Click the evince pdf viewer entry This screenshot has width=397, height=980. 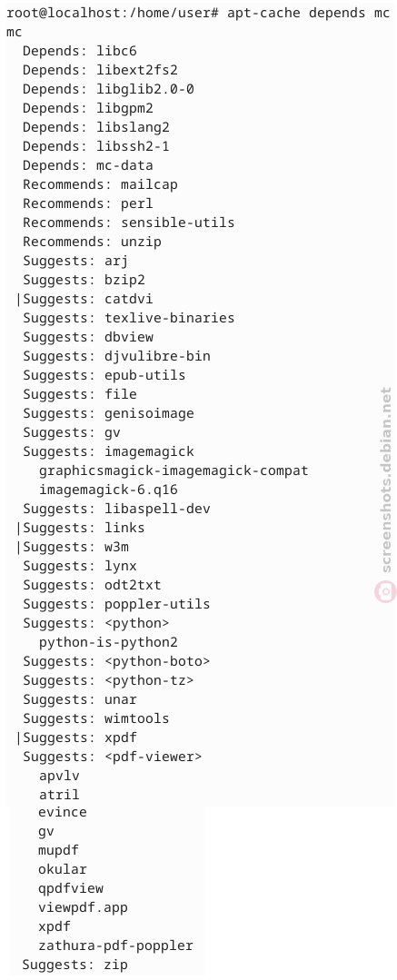pyautogui.click(x=63, y=812)
